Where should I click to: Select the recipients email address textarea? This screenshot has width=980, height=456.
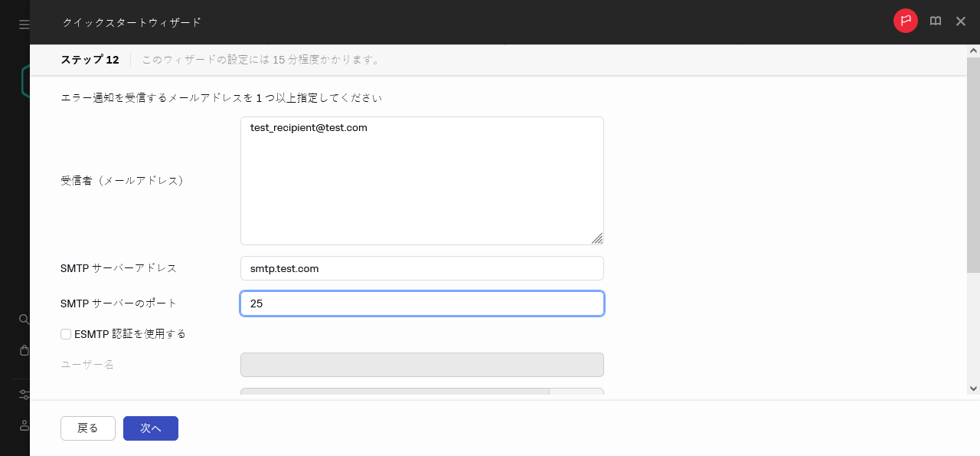422,180
